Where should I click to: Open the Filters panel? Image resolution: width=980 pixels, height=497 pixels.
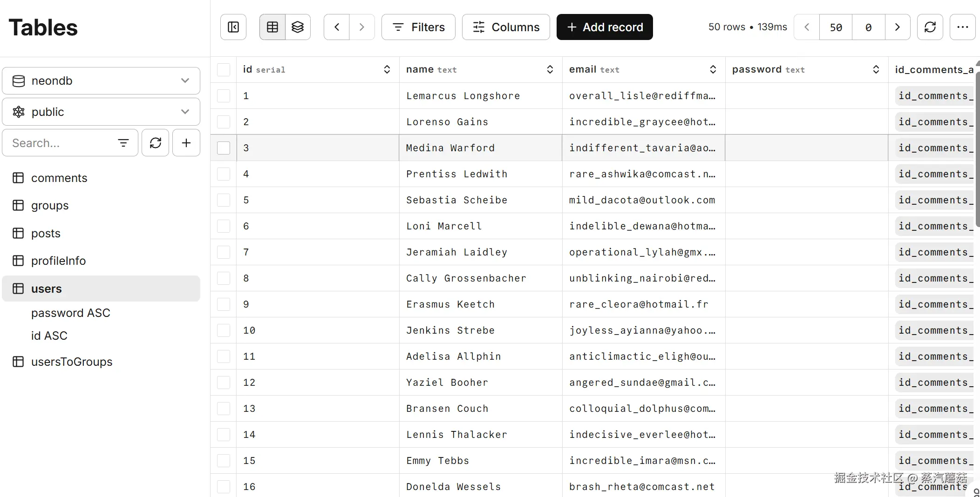coord(418,27)
